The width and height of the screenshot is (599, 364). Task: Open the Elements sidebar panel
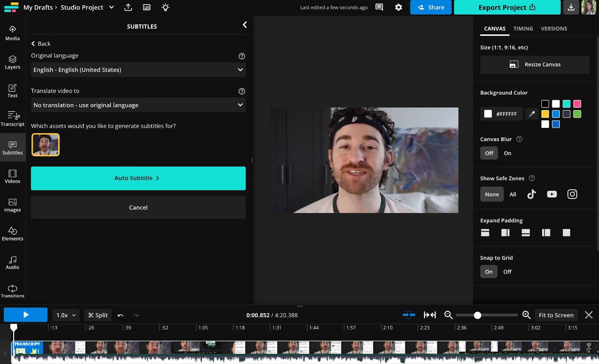point(12,234)
